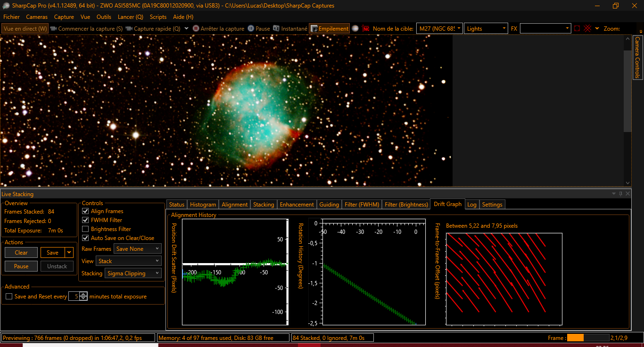Switch to the Histogram tab

(x=203, y=205)
